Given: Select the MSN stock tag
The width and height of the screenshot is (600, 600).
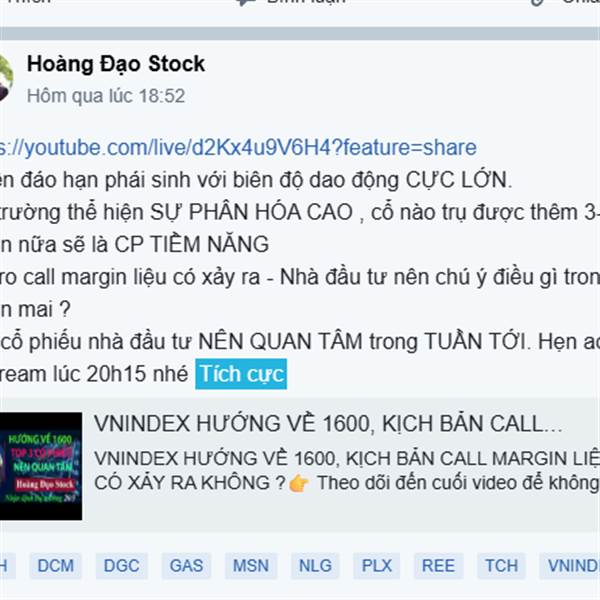Looking at the screenshot, I should tap(251, 566).
